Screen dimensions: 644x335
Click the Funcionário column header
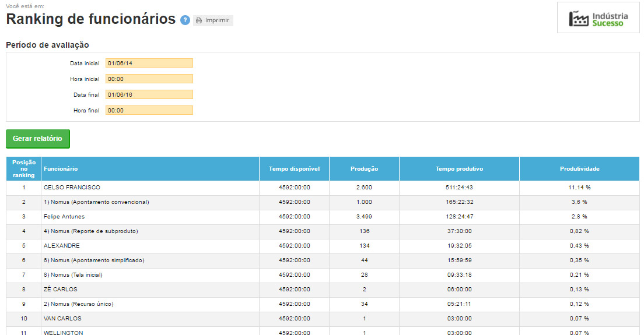coord(61,169)
